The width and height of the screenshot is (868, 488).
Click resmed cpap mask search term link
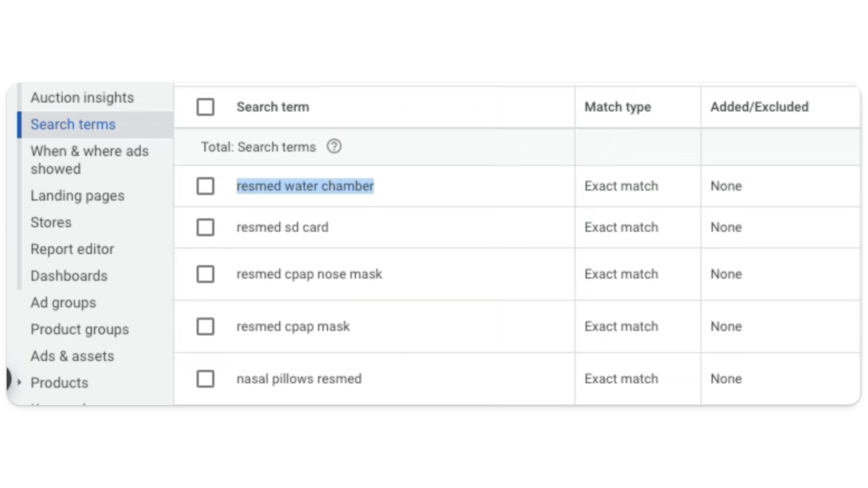click(293, 326)
